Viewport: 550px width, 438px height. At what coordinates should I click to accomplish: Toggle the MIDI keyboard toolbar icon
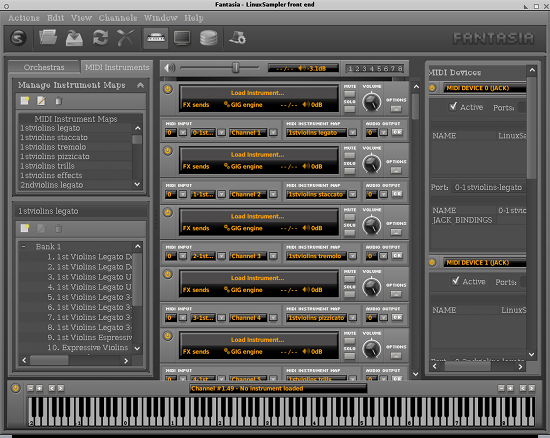coord(156,38)
